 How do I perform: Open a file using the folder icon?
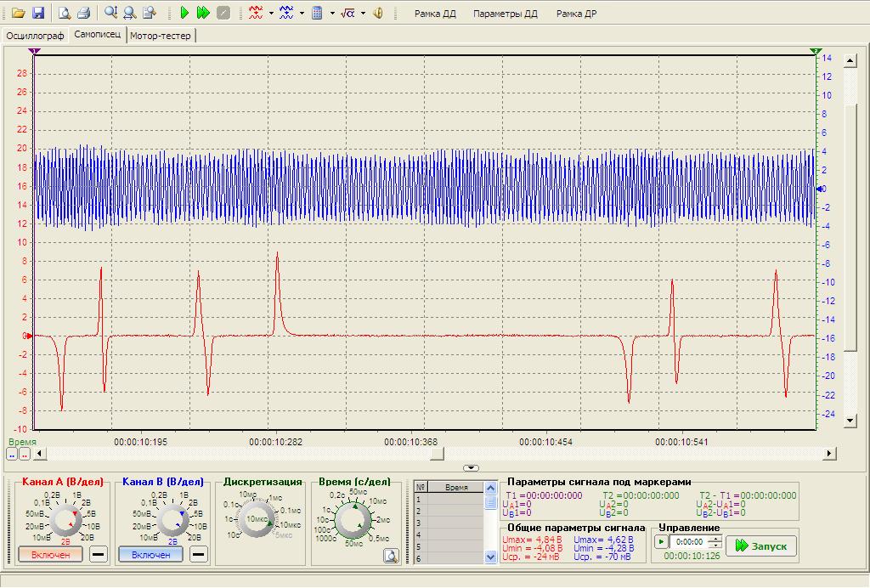[19, 13]
